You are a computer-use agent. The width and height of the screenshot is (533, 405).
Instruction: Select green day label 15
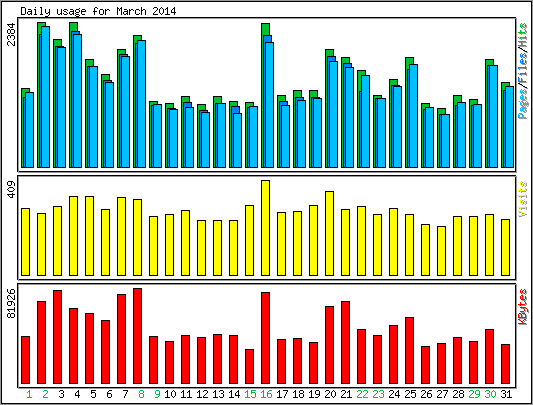click(250, 394)
